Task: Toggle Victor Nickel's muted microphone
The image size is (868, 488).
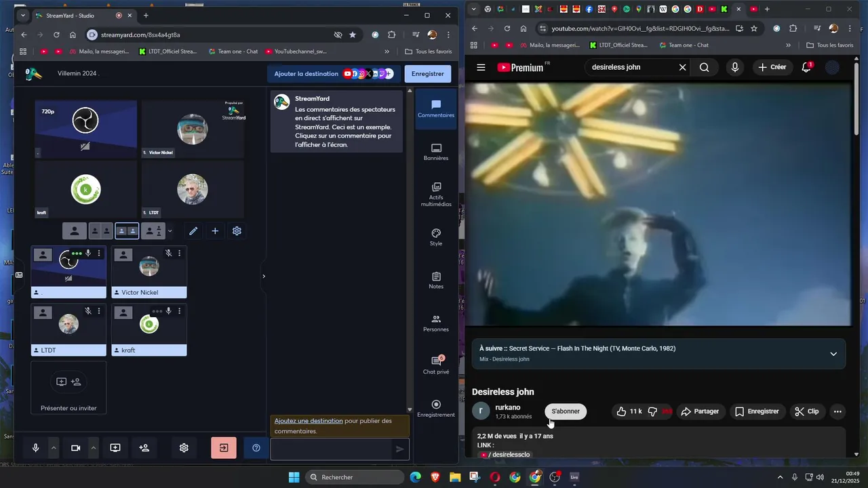Action: [x=168, y=253]
